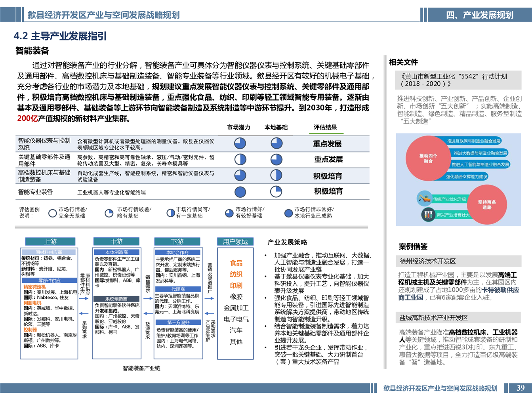Click the 代理商 sub-header
This screenshot has height=399, width=532.
tap(177, 289)
